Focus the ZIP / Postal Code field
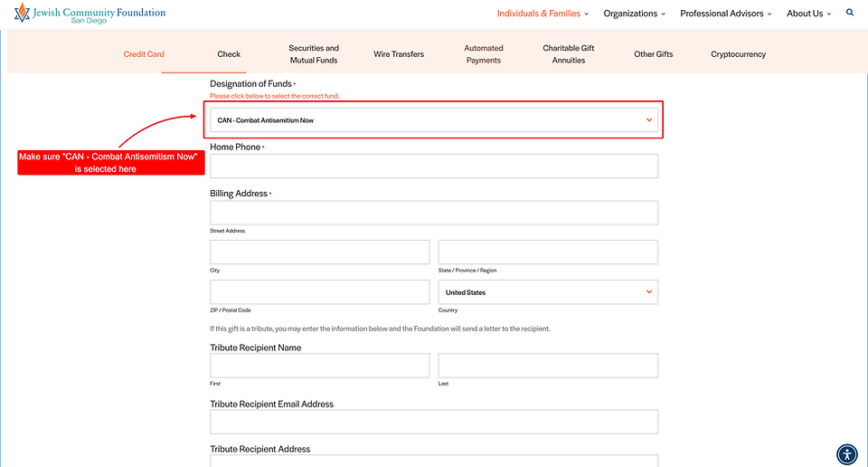868x467 pixels. (319, 292)
